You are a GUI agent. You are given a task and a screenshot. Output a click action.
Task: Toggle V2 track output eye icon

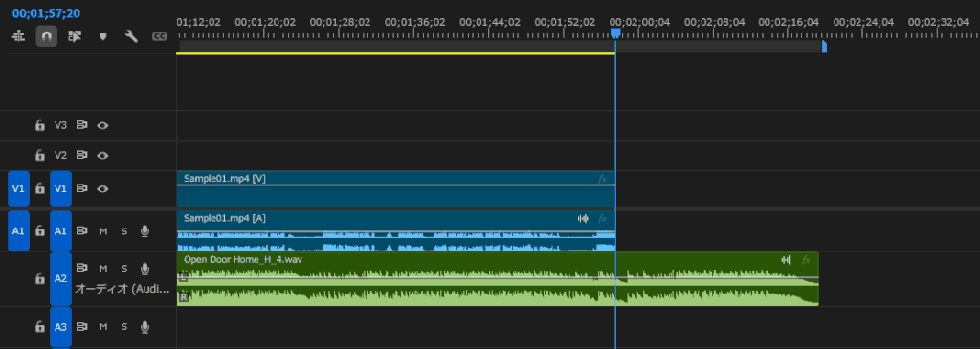point(102,156)
